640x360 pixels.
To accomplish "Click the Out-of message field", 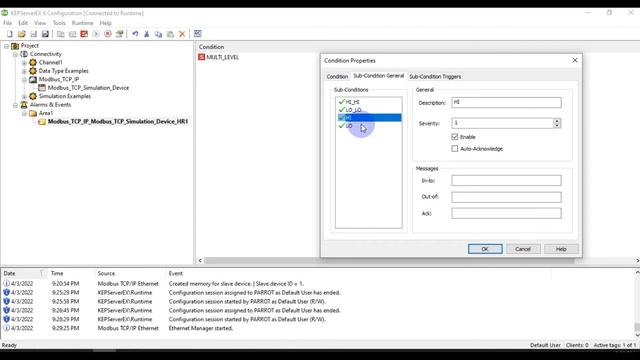I will tap(506, 197).
